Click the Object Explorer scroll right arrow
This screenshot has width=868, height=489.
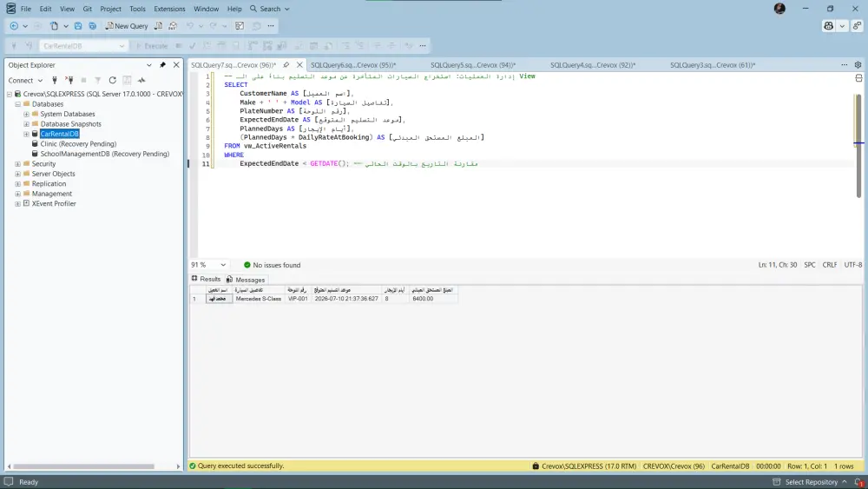[x=178, y=466]
